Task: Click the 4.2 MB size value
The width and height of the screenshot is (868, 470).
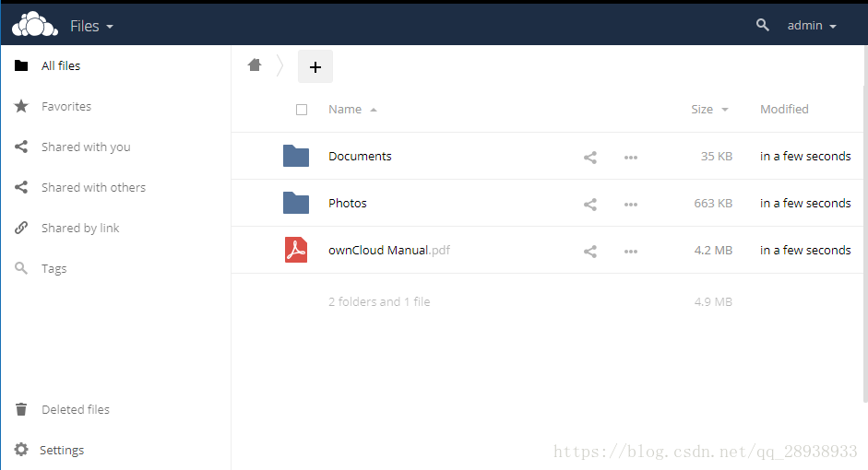Action: pos(713,251)
